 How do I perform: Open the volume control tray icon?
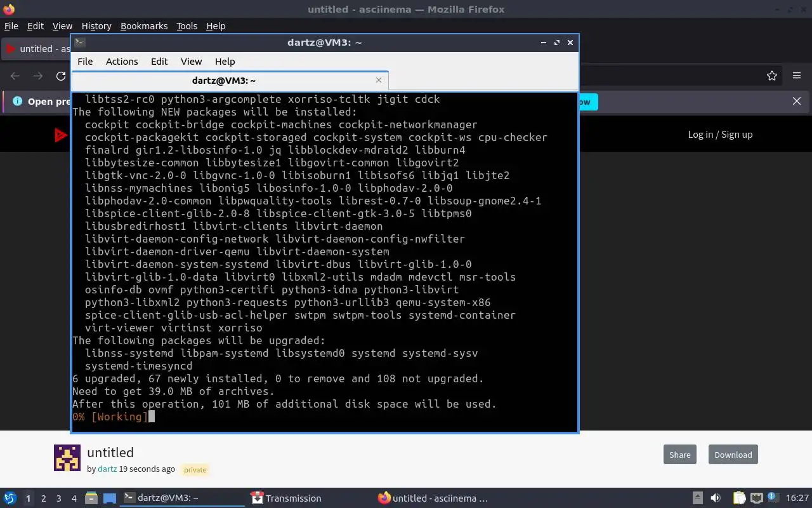(x=716, y=498)
